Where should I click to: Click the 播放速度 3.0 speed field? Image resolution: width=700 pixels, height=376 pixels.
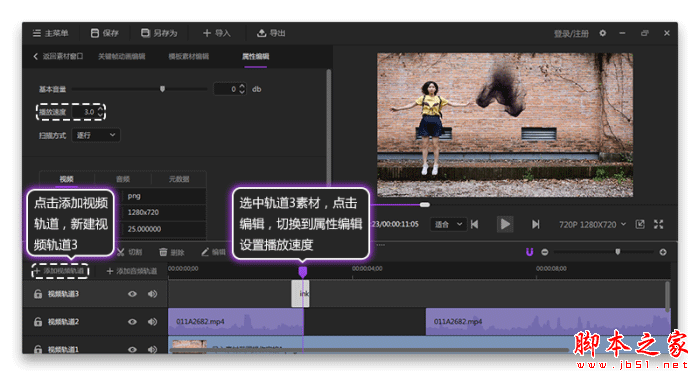pos(86,112)
